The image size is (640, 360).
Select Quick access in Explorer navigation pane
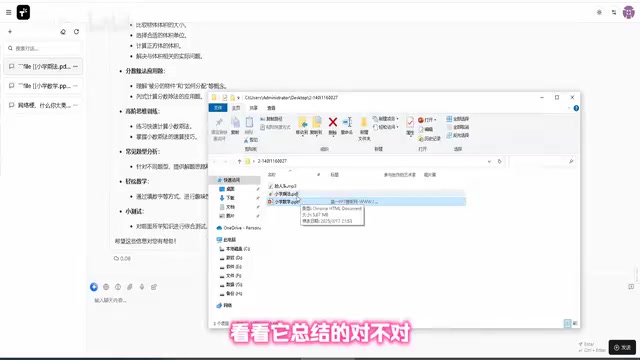(x=235, y=180)
